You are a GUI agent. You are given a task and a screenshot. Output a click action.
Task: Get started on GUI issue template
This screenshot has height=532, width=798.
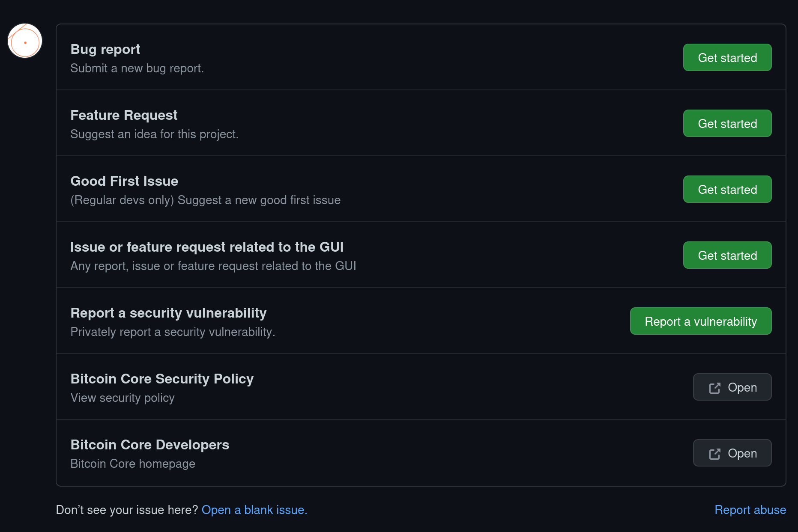[x=727, y=256]
